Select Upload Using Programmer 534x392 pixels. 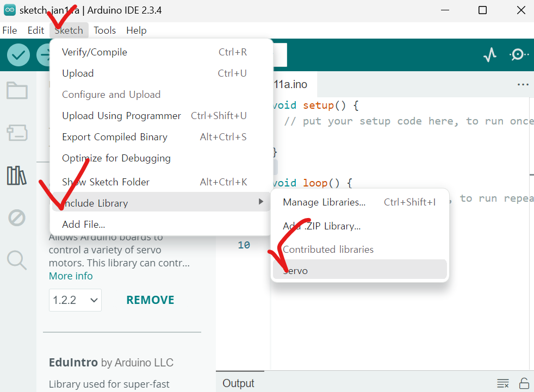coord(161,116)
